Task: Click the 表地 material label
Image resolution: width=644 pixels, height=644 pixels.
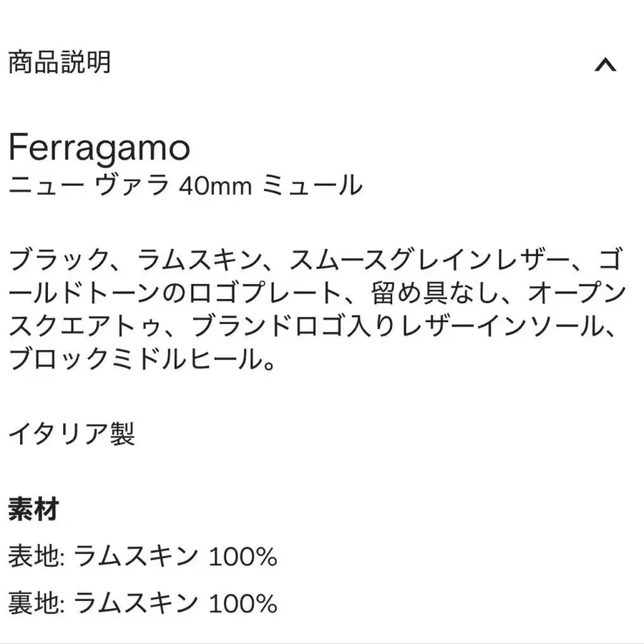Action: (34, 556)
